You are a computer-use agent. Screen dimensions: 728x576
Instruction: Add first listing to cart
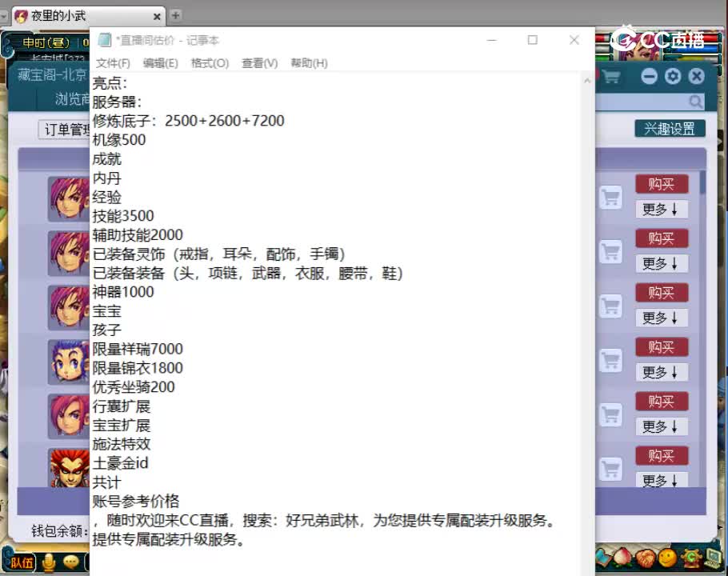pyautogui.click(x=610, y=198)
